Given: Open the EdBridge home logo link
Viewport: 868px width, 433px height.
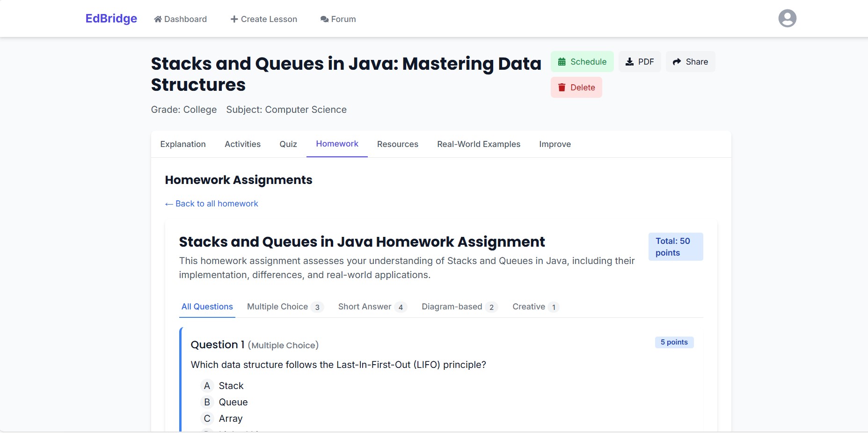Looking at the screenshot, I should click(x=111, y=19).
